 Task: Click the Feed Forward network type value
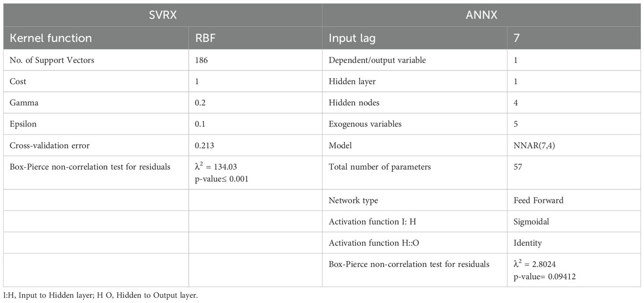(538, 200)
